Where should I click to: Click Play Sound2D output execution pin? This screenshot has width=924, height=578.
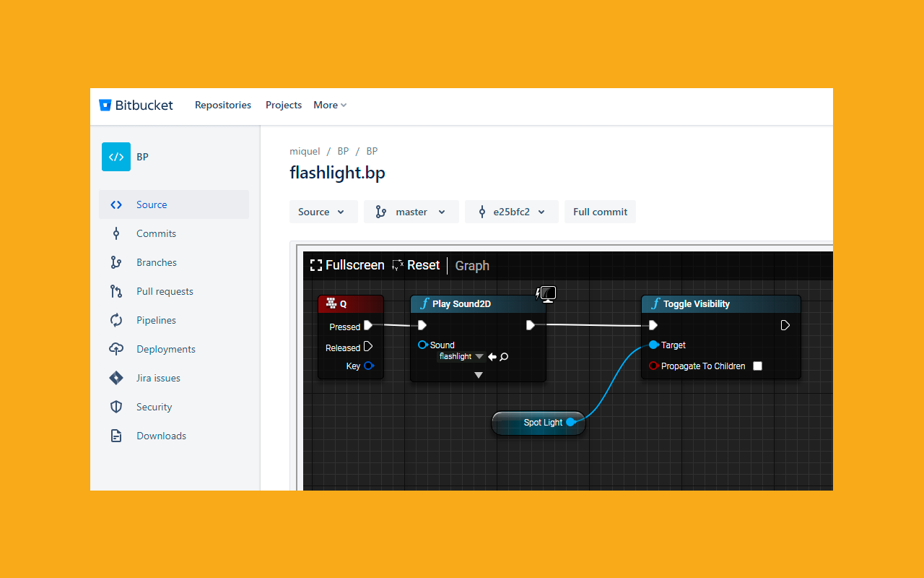click(531, 325)
